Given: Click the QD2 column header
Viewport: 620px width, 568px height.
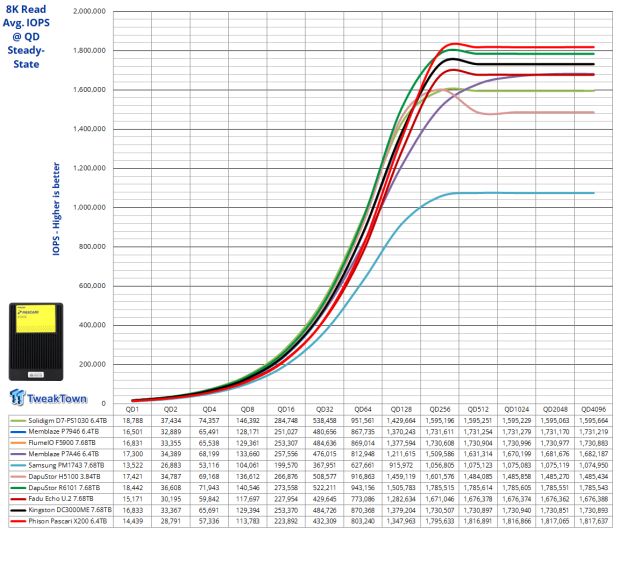Looking at the screenshot, I should pos(170,409).
